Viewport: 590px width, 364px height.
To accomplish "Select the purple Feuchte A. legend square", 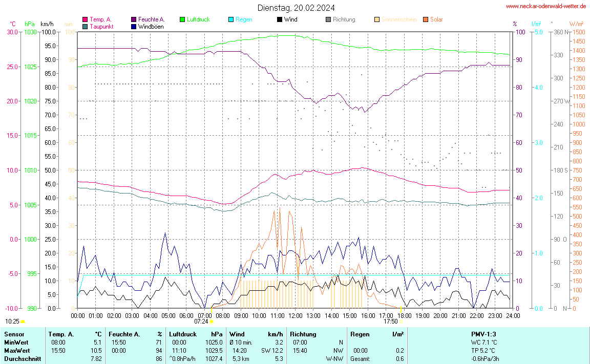I will click(x=134, y=19).
